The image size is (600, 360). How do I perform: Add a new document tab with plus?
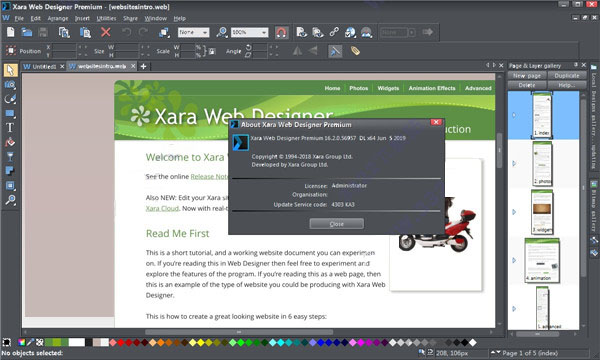click(x=143, y=67)
